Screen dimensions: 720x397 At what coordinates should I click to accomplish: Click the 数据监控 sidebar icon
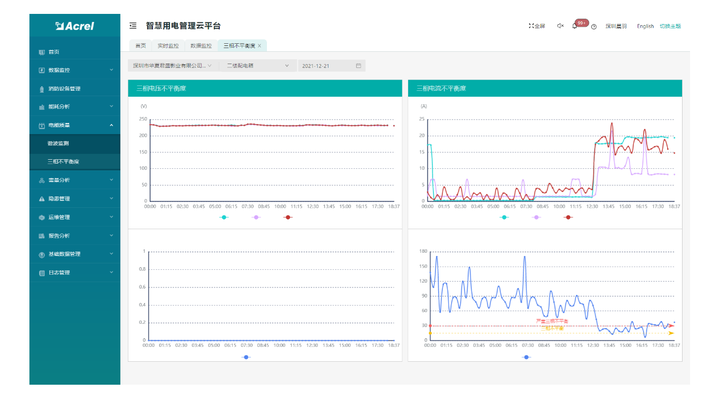pyautogui.click(x=42, y=70)
